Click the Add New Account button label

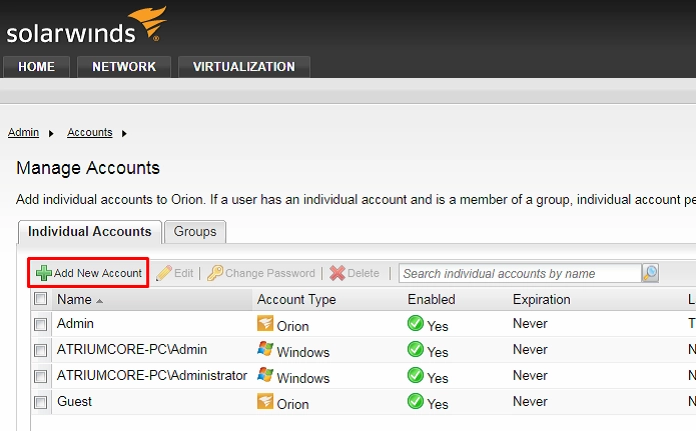pyautogui.click(x=98, y=273)
